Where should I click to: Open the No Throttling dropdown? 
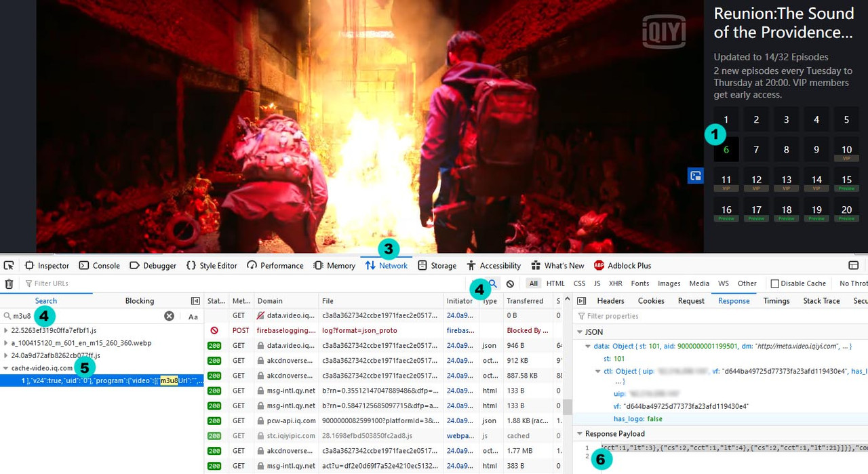[x=853, y=283]
